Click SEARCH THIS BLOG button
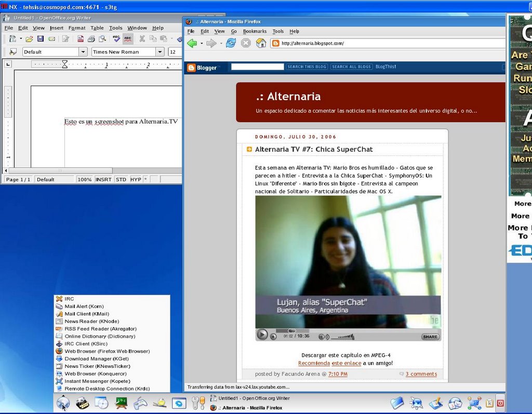The height and width of the screenshot is (414, 532). 307,67
